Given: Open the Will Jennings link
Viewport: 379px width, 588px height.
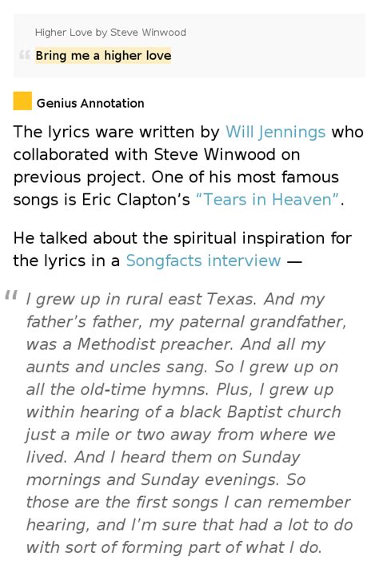Looking at the screenshot, I should 275,132.
